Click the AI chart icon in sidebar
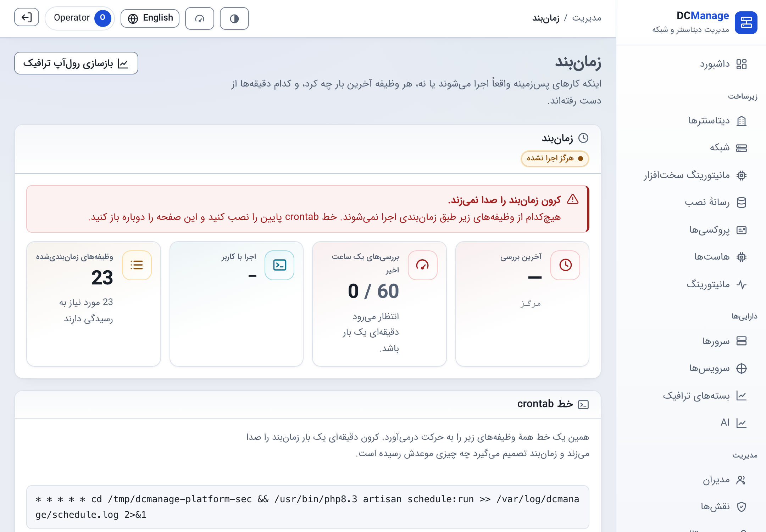766x532 pixels. [x=741, y=423]
